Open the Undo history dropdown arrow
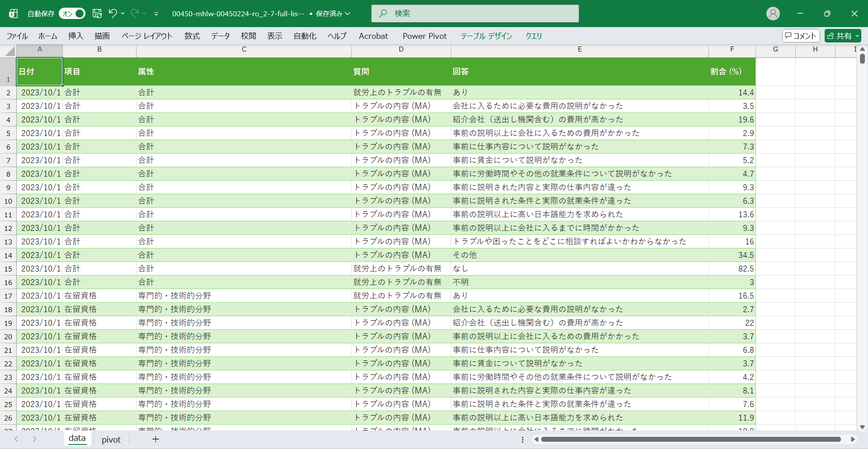 click(123, 14)
